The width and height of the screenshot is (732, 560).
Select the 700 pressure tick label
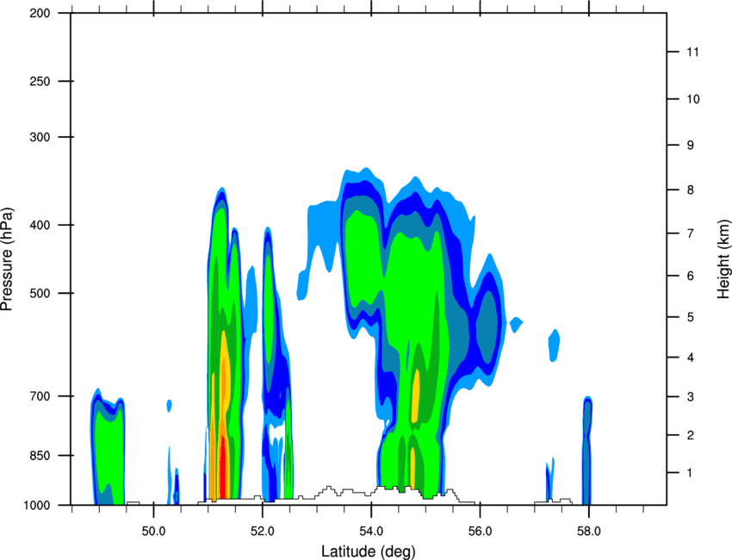click(40, 396)
